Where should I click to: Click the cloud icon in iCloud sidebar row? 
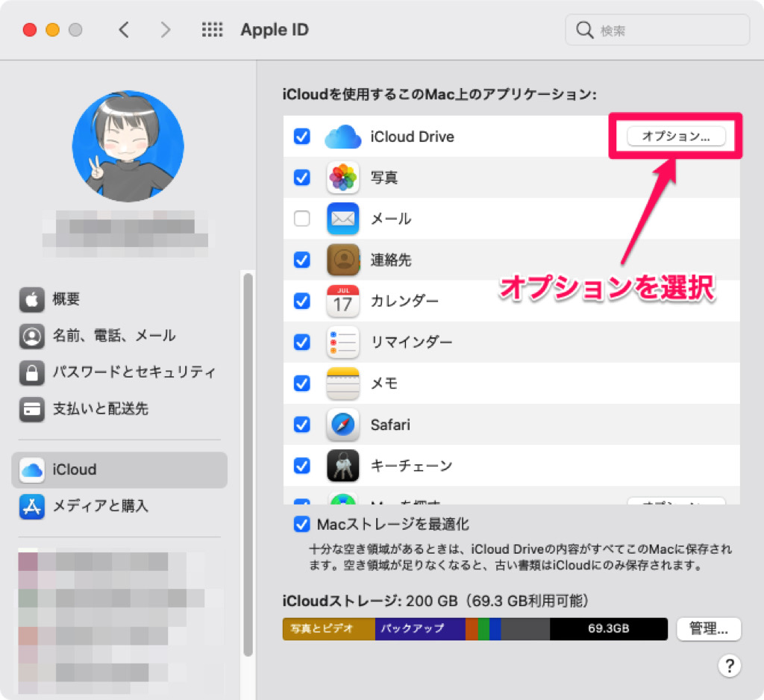[31, 470]
